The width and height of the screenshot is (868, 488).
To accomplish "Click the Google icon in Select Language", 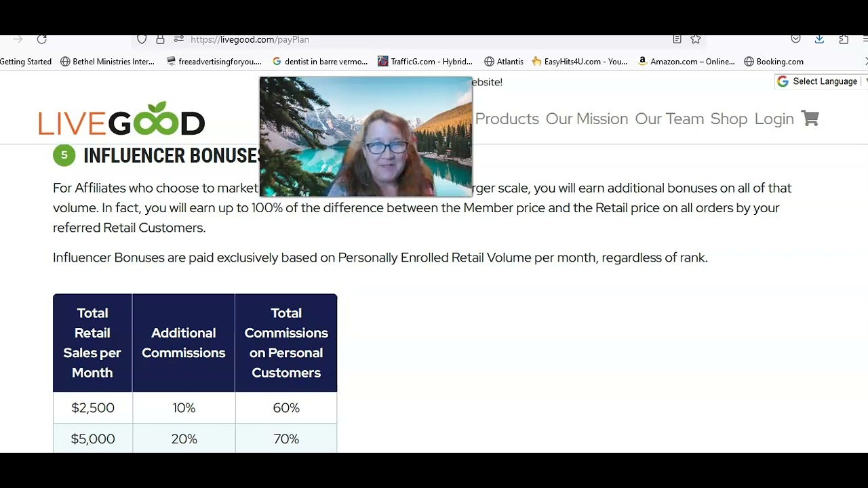I will coord(783,81).
